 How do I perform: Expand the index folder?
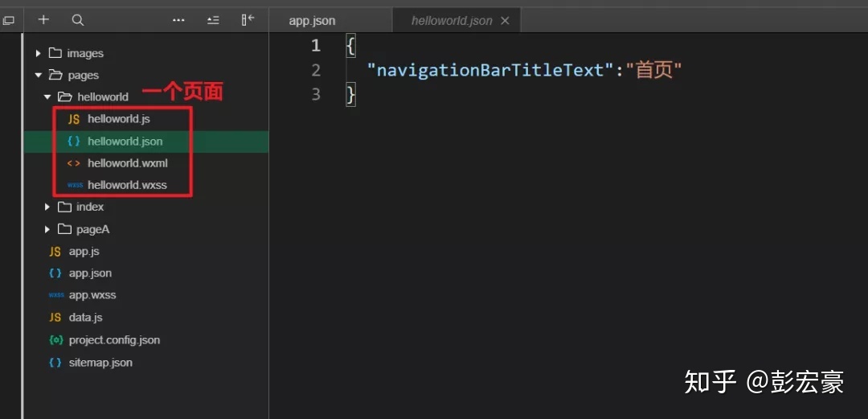(x=89, y=207)
